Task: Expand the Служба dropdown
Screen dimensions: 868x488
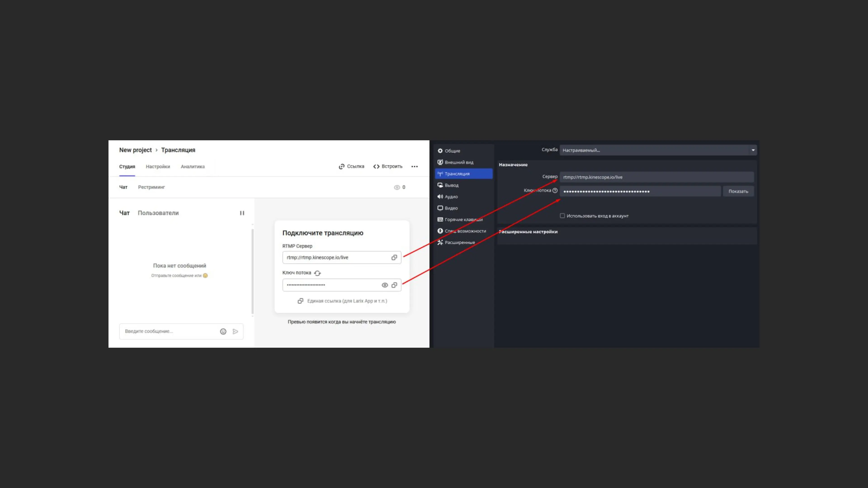Action: (753, 150)
